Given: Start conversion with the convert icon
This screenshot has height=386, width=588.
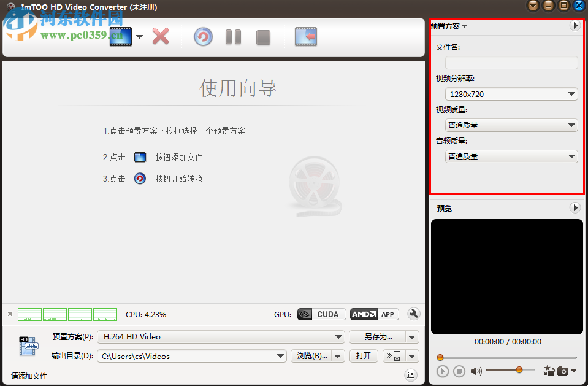Looking at the screenshot, I should tap(202, 37).
